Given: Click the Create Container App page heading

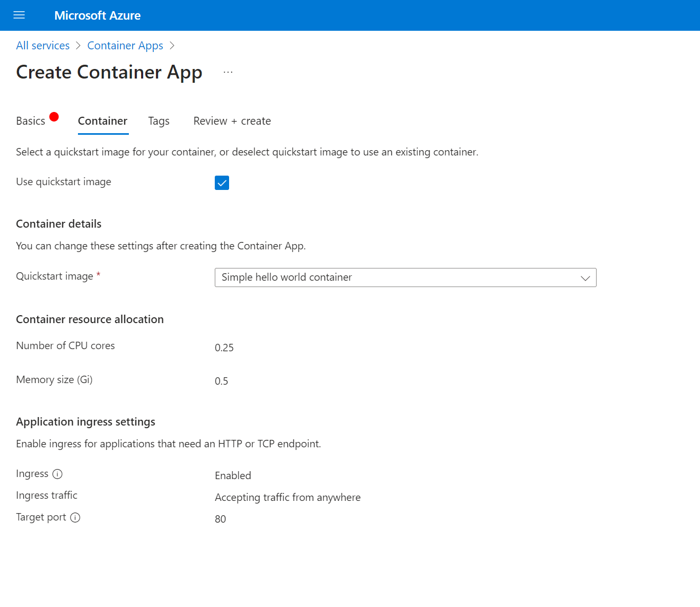Looking at the screenshot, I should pos(109,72).
